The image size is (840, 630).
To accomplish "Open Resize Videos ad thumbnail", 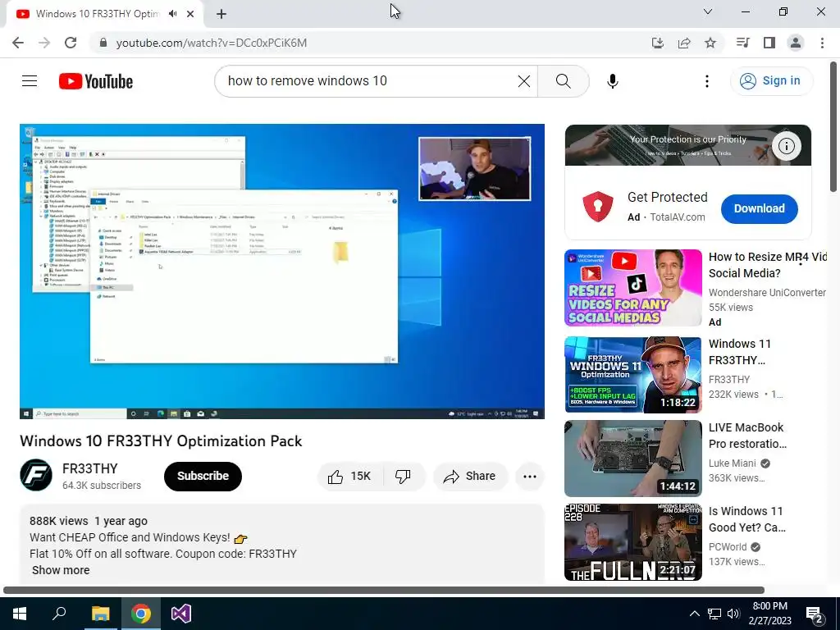I will point(632,288).
